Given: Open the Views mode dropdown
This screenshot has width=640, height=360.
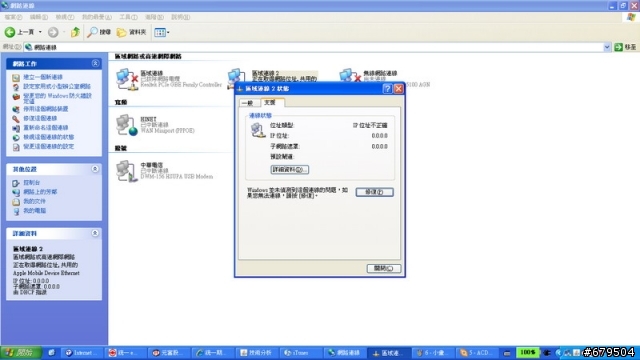Looking at the screenshot, I should point(162,32).
